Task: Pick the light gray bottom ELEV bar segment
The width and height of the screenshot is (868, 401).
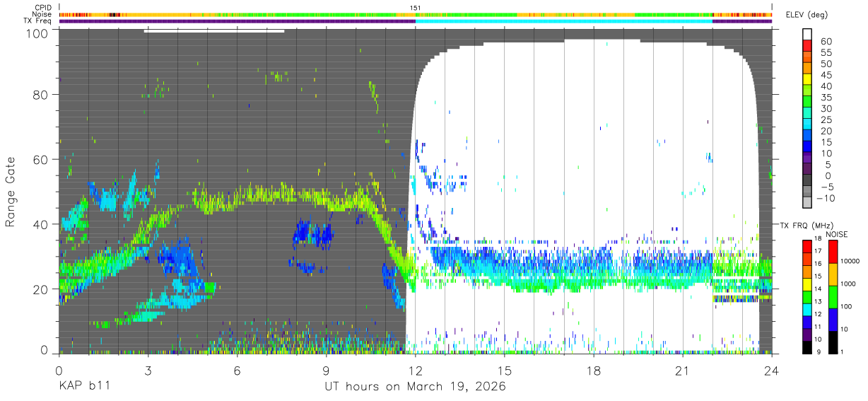Action: click(807, 204)
